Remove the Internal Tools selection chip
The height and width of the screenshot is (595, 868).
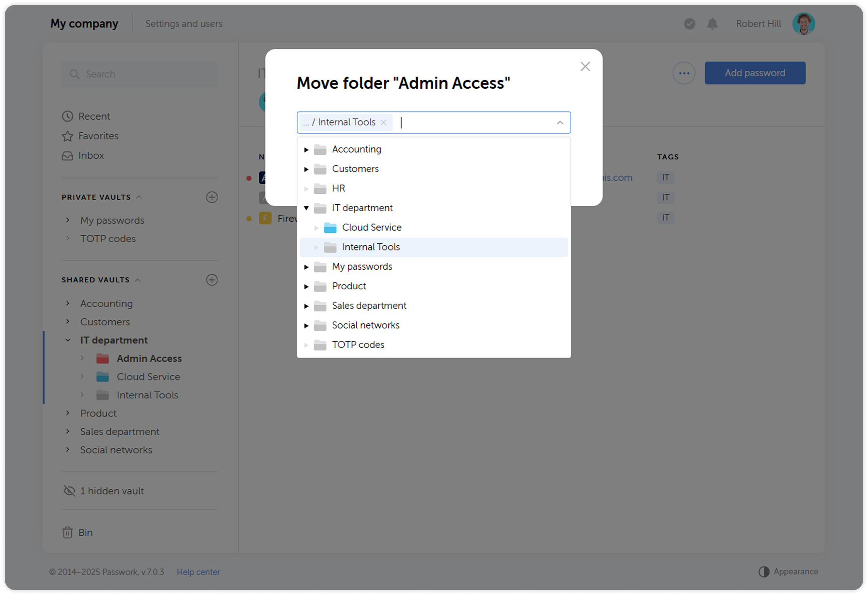(x=383, y=122)
